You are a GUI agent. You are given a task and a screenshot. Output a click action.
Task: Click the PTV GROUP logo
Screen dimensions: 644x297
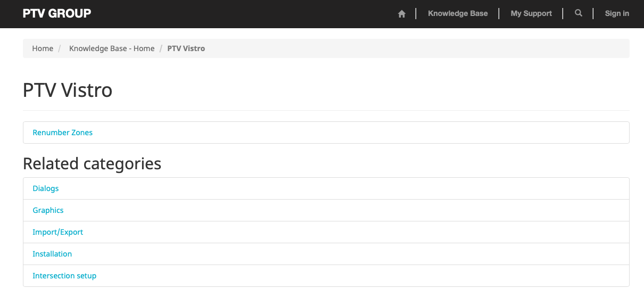coord(57,13)
